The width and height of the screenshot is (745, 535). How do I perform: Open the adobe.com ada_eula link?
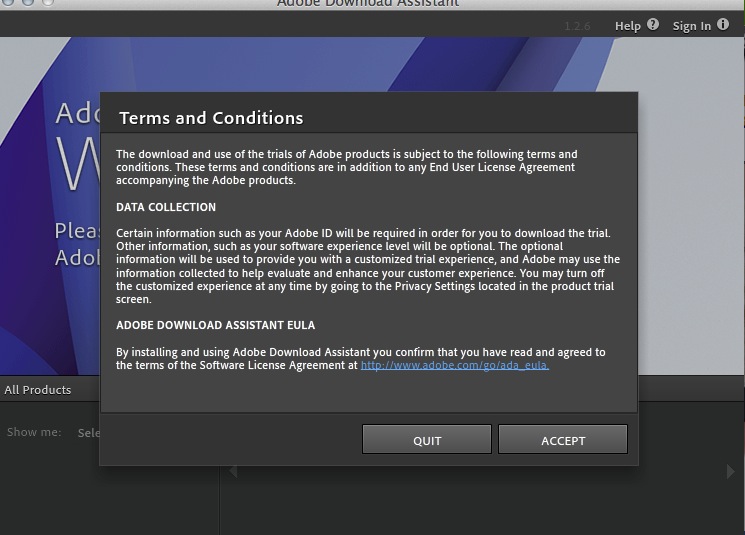pos(454,366)
